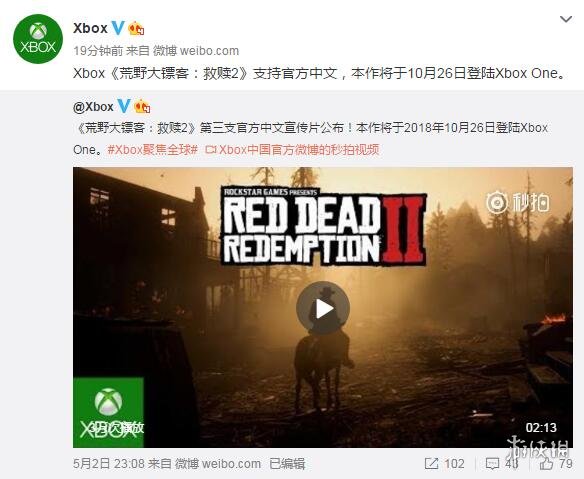Play the Red Dead Redemption II video
Viewport: 584px width, 479px height.
pos(323,308)
